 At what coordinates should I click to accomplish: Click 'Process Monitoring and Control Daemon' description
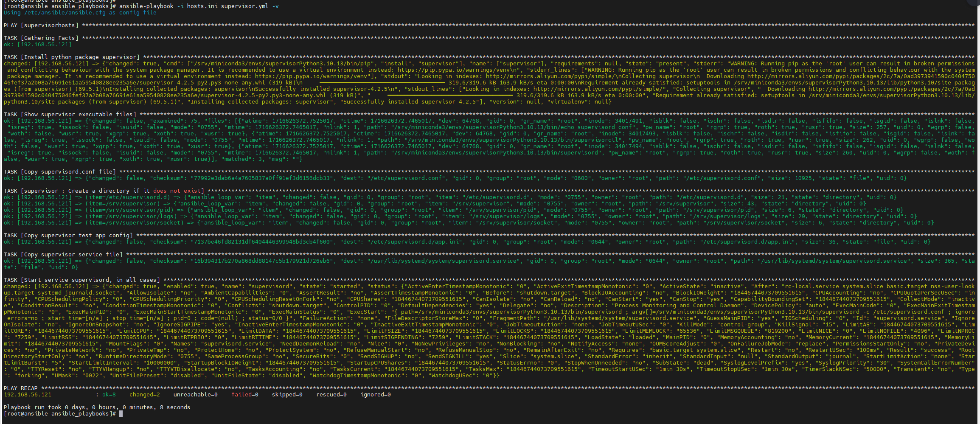tap(677, 306)
